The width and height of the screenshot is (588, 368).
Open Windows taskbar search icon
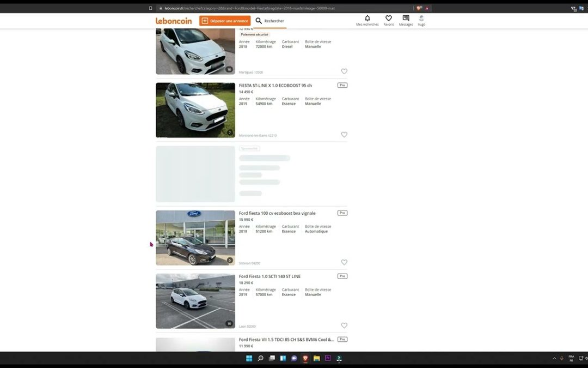[260, 358]
